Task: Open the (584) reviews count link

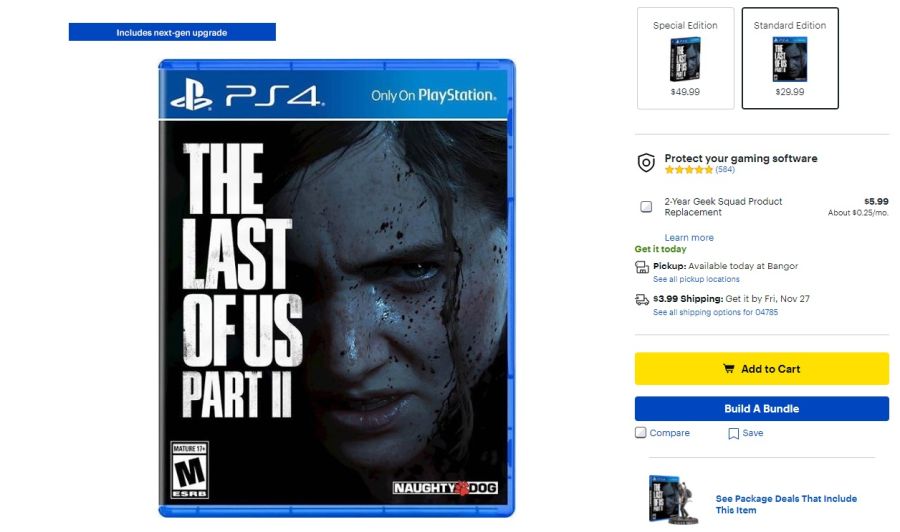Action: click(x=725, y=169)
